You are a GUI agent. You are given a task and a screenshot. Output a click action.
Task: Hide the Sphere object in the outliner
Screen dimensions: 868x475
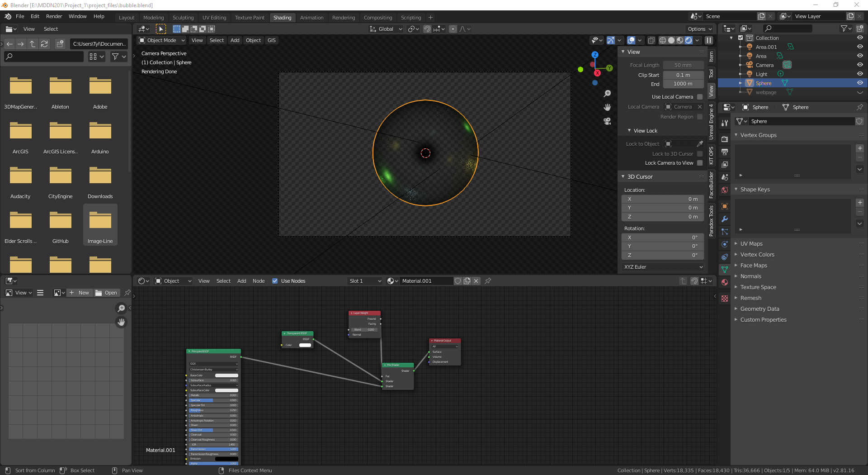coord(860,83)
